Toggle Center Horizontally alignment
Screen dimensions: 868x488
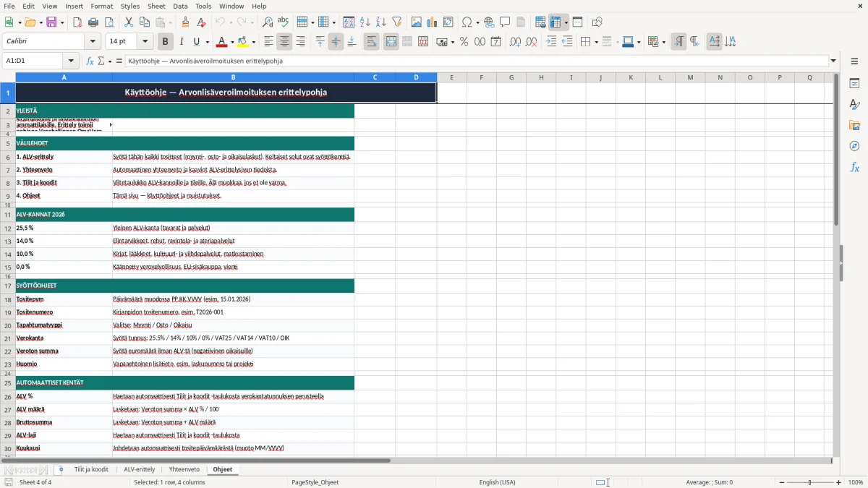[284, 42]
